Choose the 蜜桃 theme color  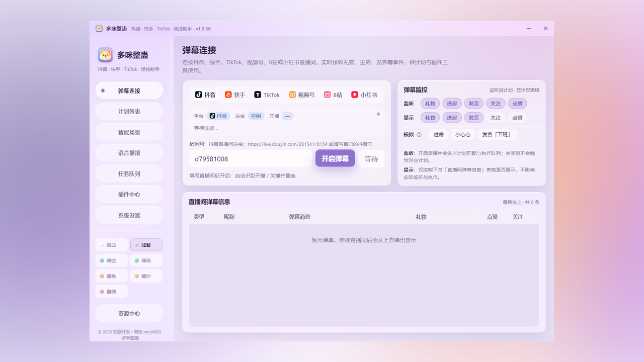(x=111, y=276)
